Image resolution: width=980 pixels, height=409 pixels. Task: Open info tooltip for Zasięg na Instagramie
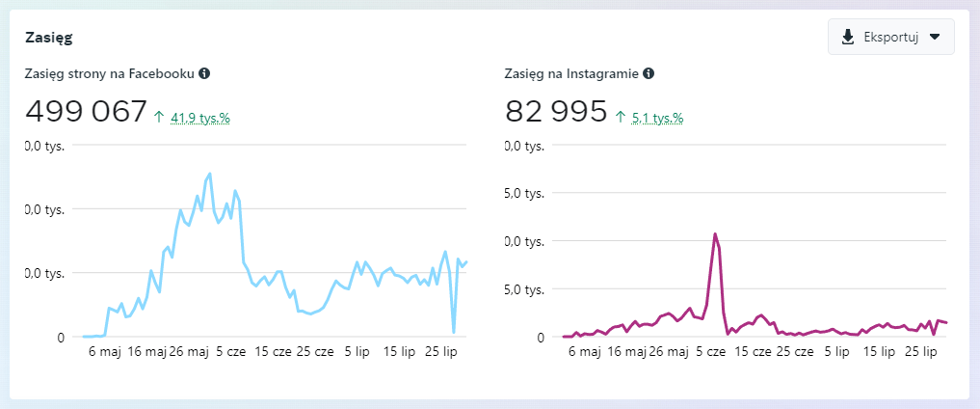(649, 73)
